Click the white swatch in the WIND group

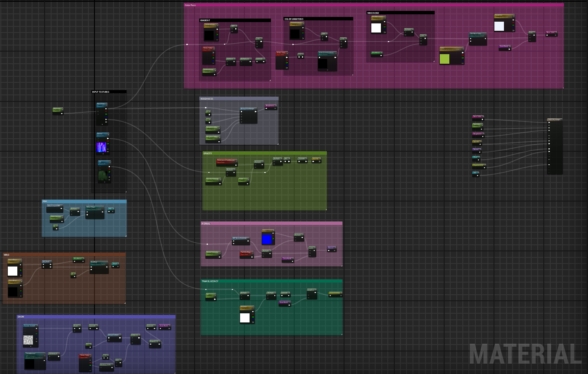(13, 271)
